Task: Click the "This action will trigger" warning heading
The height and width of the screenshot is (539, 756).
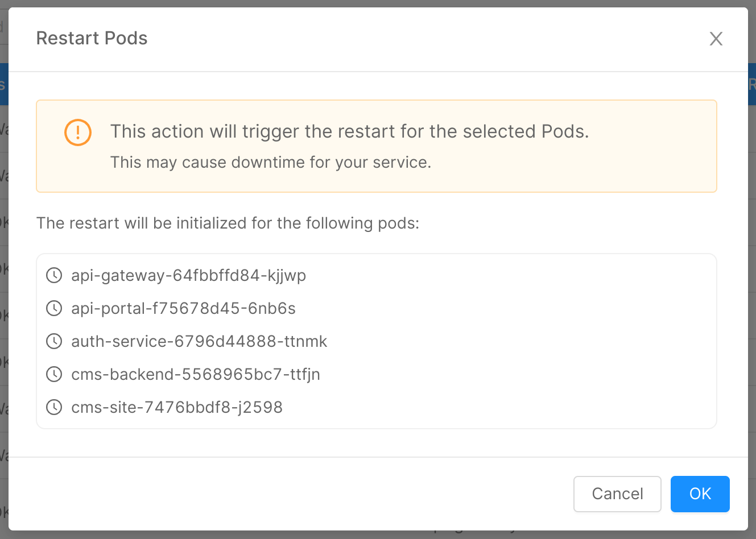Action: (x=349, y=131)
